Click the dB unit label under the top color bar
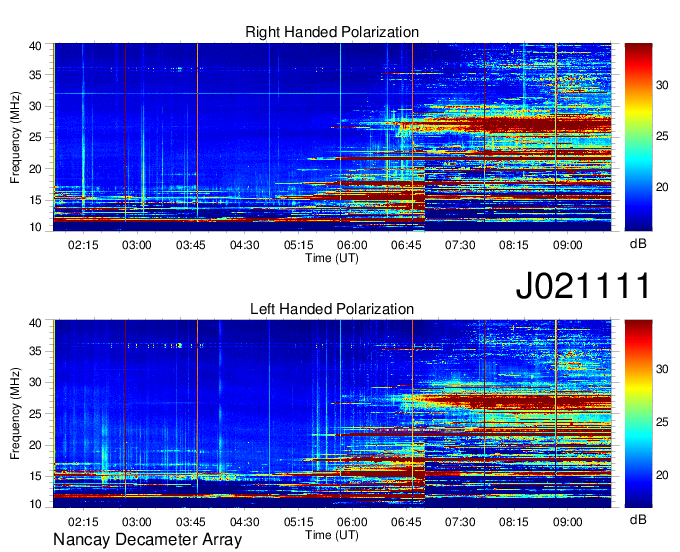 coord(638,244)
